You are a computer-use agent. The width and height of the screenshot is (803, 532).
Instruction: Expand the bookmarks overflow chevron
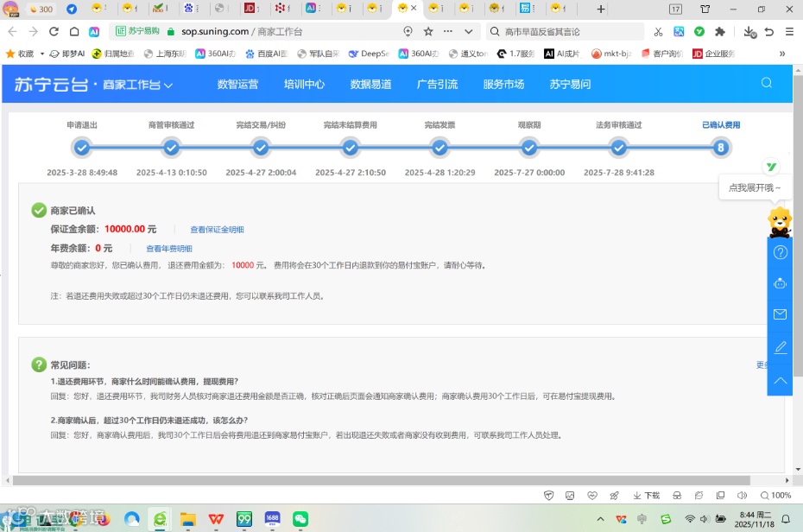pyautogui.click(x=782, y=54)
